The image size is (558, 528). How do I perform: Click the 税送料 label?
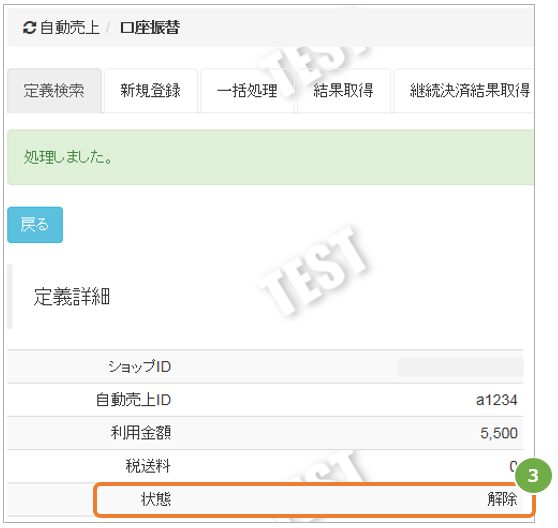(x=148, y=466)
